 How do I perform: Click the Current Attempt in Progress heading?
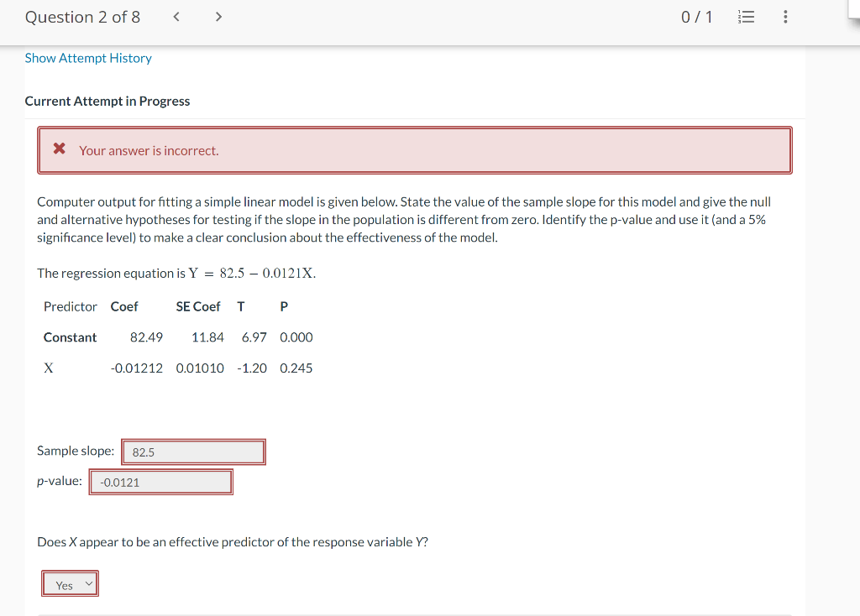107,101
